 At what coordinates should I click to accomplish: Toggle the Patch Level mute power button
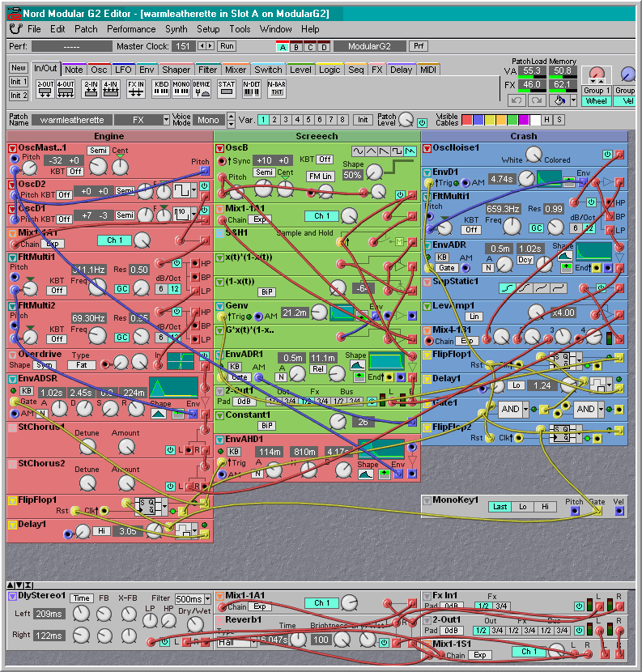click(422, 123)
